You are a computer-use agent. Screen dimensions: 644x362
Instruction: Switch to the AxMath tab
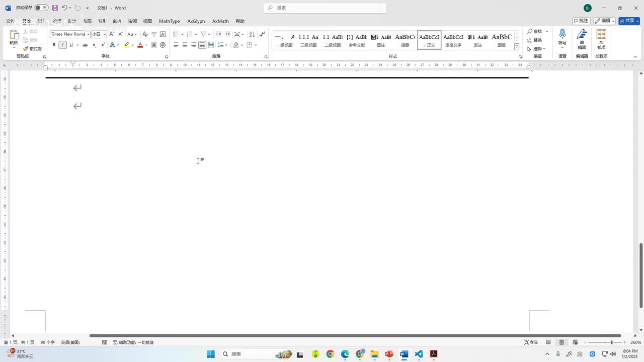[220, 21]
